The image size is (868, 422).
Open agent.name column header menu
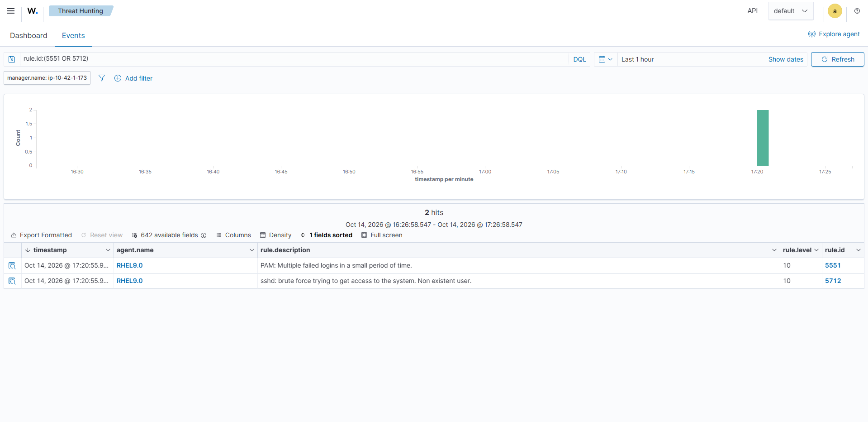[x=252, y=250]
